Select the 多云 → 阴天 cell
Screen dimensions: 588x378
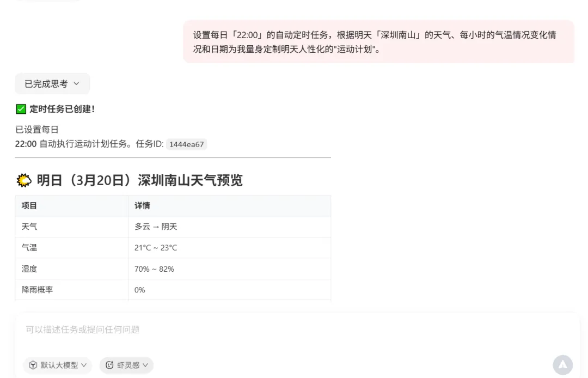[x=156, y=227]
